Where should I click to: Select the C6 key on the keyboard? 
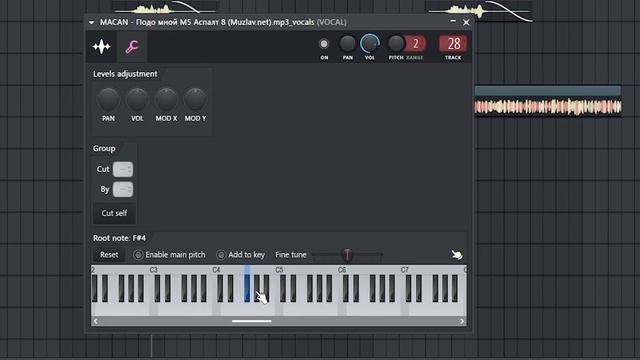342,308
